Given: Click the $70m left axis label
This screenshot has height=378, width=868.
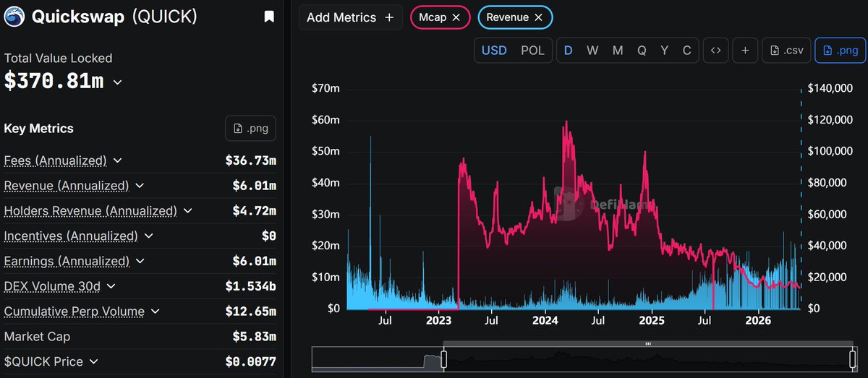Looking at the screenshot, I should coord(325,88).
